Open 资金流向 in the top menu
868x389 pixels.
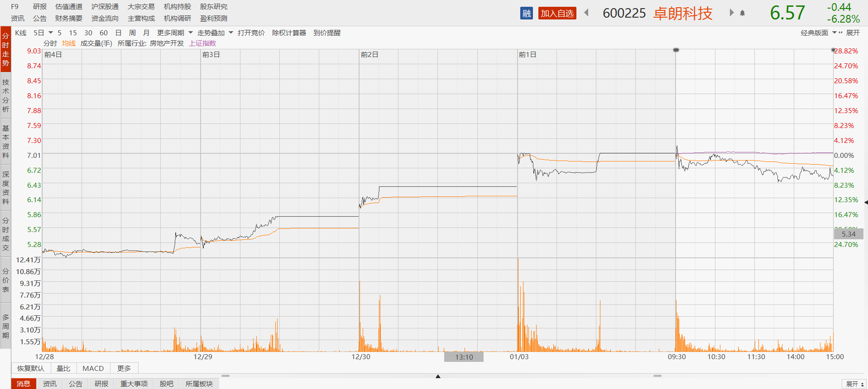click(105, 19)
